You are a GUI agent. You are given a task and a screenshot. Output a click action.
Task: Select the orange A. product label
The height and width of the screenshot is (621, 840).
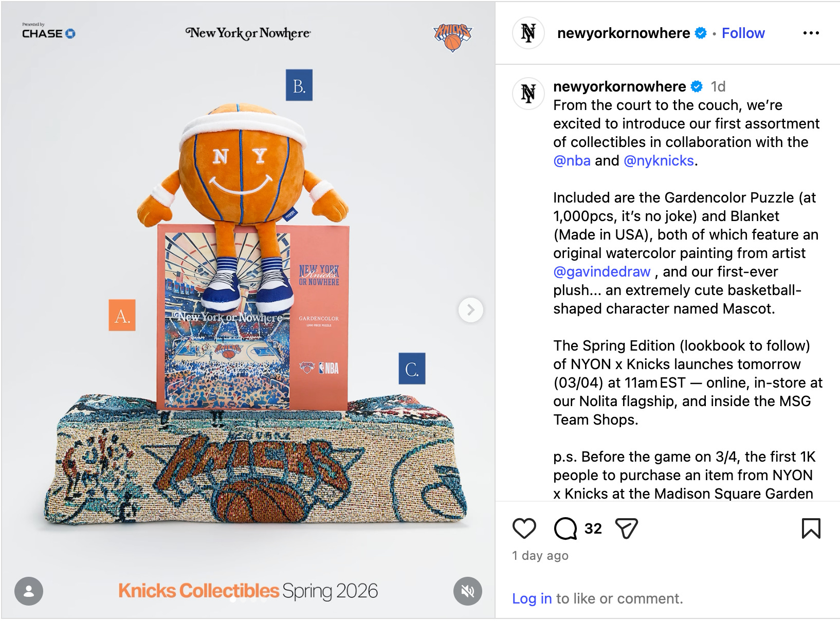[122, 315]
